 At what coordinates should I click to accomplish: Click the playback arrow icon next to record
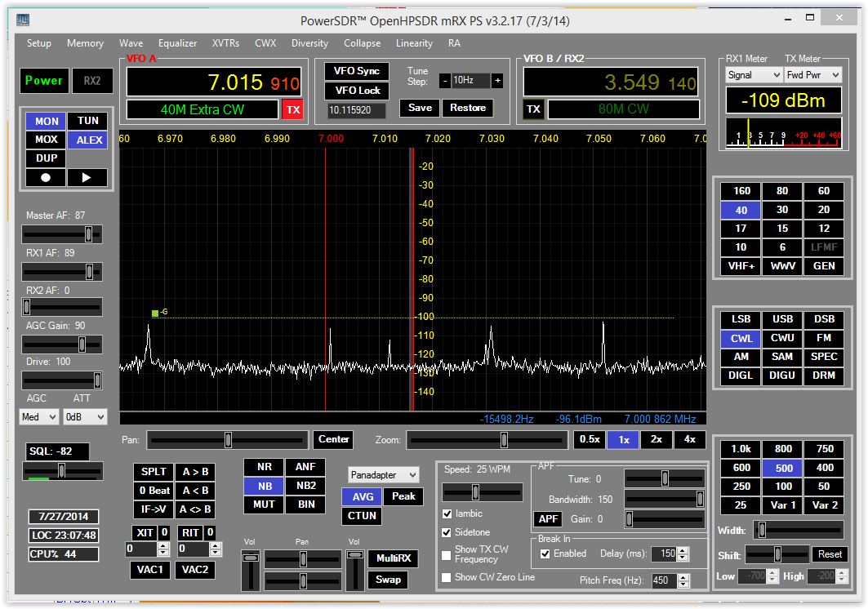pyautogui.click(x=87, y=177)
